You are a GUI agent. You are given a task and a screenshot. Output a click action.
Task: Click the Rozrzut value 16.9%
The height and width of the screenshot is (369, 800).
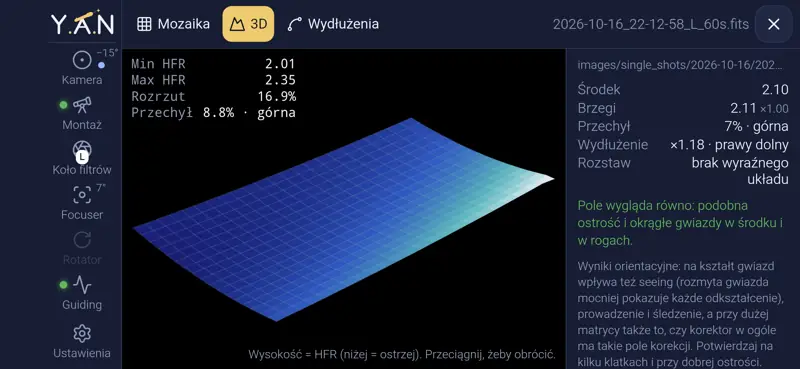(x=277, y=97)
